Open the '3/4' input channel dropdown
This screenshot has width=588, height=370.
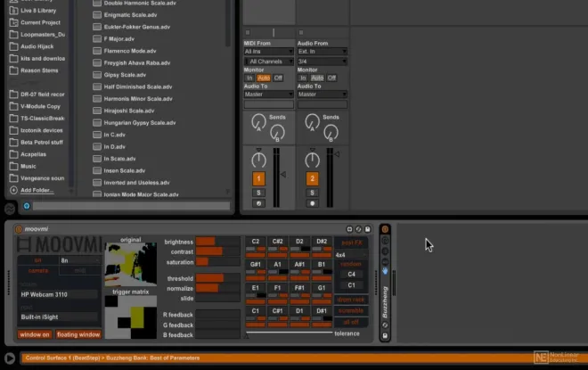point(323,62)
